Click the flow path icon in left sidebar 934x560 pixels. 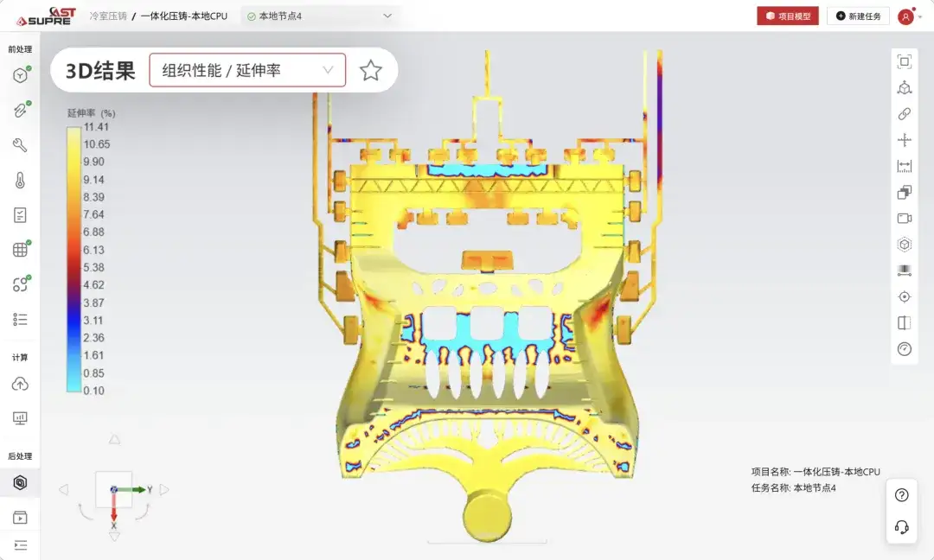coord(20,284)
